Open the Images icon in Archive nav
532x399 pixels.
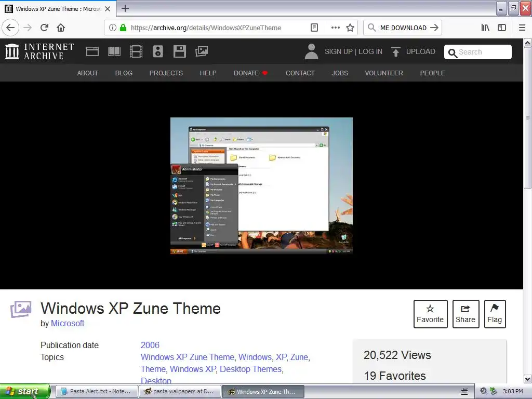[x=202, y=51]
